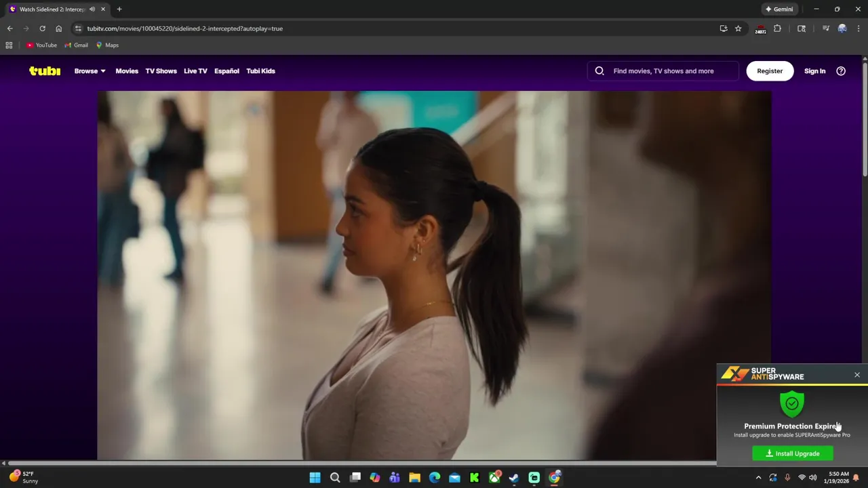Click the Install Upgrade button
This screenshot has height=488, width=868.
(x=793, y=453)
